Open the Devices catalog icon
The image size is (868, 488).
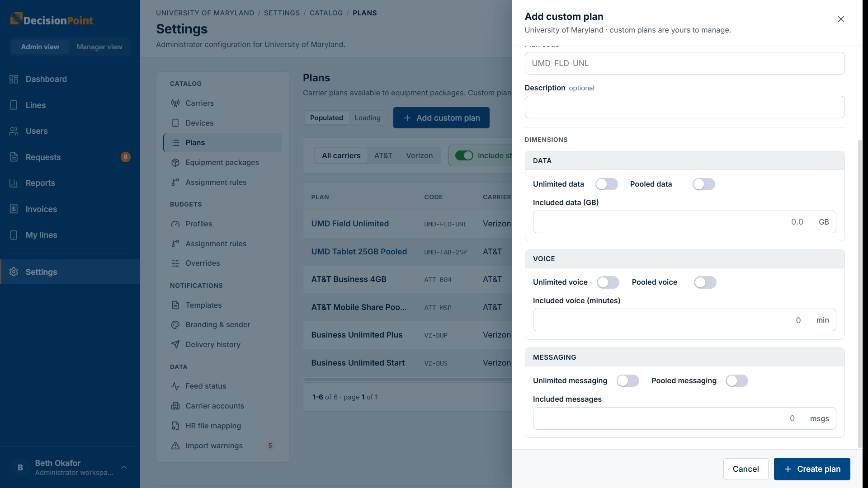click(x=175, y=123)
